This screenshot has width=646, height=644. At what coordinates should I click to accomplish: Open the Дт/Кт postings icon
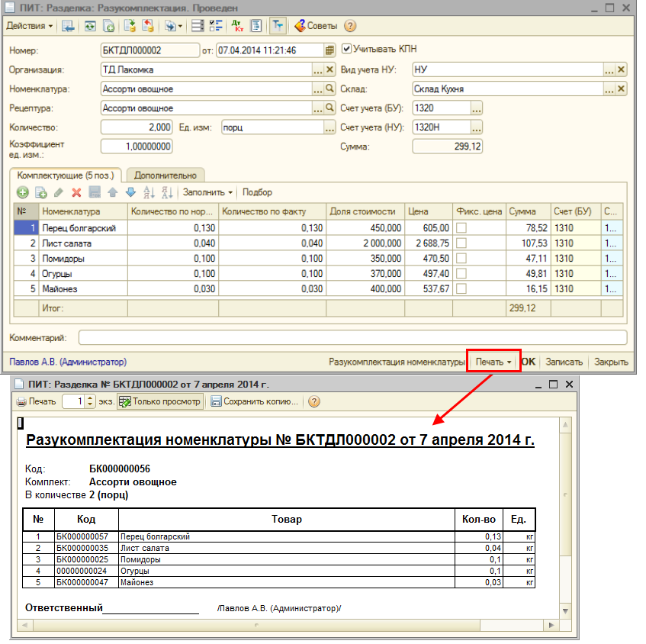pyautogui.click(x=236, y=25)
